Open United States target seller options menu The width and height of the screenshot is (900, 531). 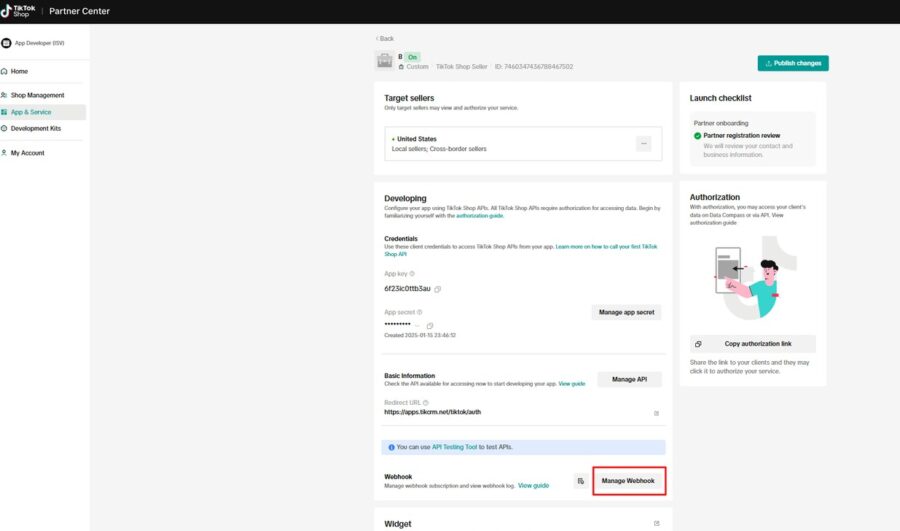(643, 144)
